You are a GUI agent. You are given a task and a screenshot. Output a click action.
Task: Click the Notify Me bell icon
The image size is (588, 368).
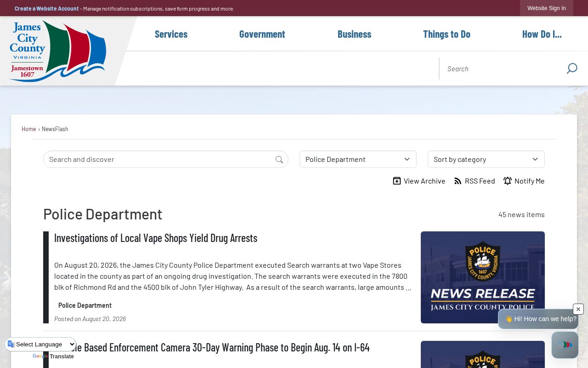(x=508, y=181)
